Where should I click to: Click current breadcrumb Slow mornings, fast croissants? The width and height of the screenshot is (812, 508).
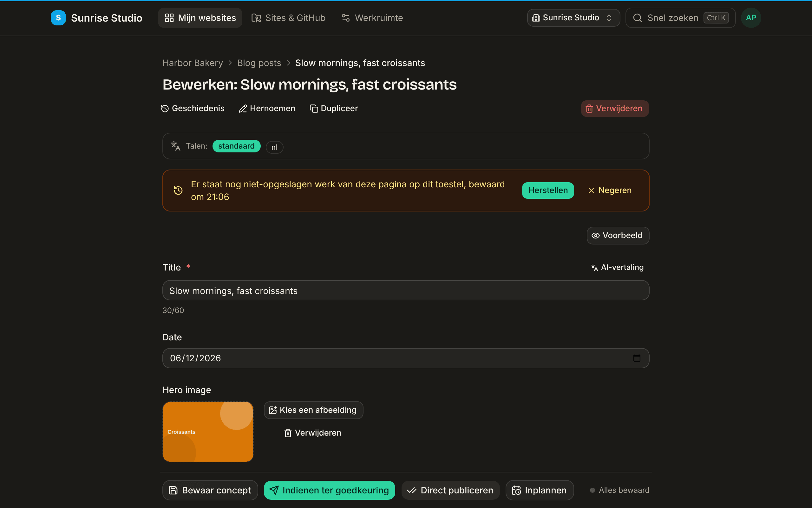[360, 63]
